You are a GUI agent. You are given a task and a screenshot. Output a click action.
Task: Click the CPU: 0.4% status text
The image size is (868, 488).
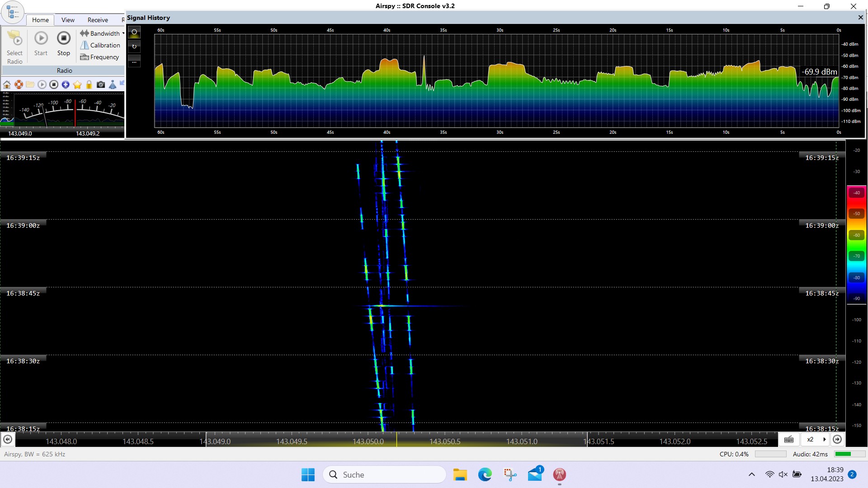tap(734, 454)
